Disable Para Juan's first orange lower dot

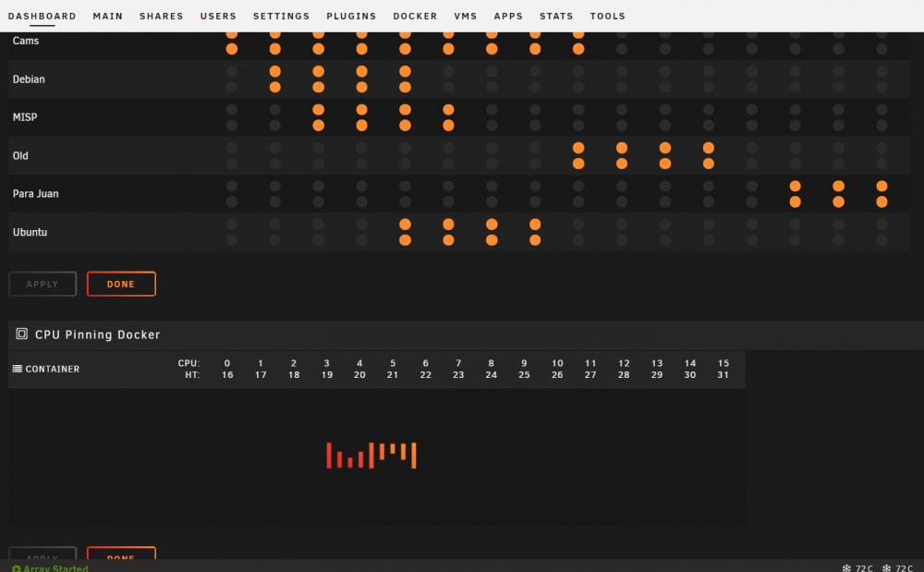tap(795, 202)
